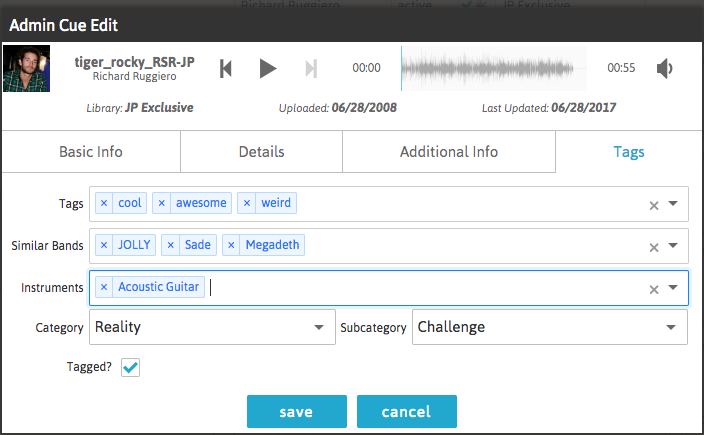This screenshot has width=704, height=435.
Task: Expand the Similar Bands dropdown arrow
Action: pos(673,245)
